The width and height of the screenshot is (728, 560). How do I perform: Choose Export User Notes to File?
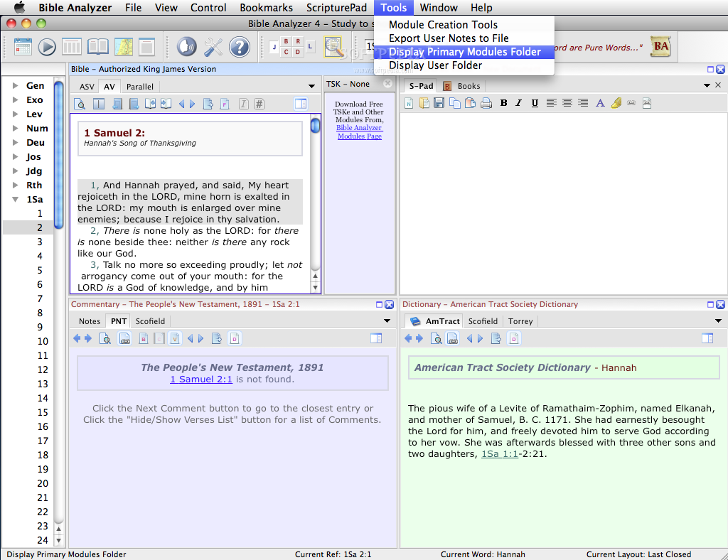[464, 38]
